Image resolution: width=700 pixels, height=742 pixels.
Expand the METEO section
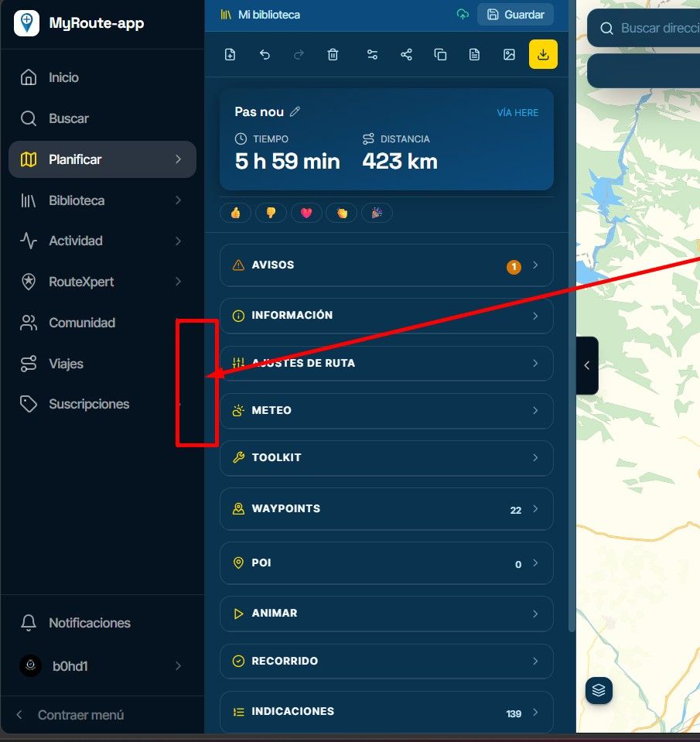click(387, 411)
